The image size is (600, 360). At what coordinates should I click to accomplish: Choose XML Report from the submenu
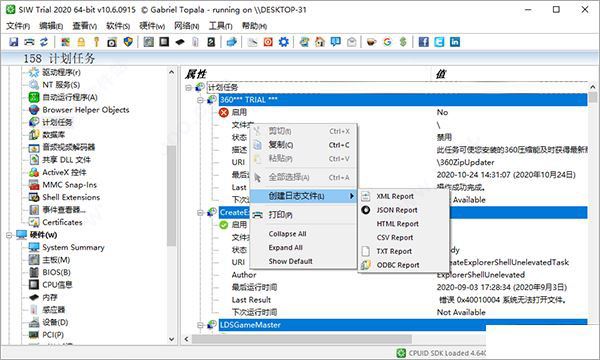404,196
